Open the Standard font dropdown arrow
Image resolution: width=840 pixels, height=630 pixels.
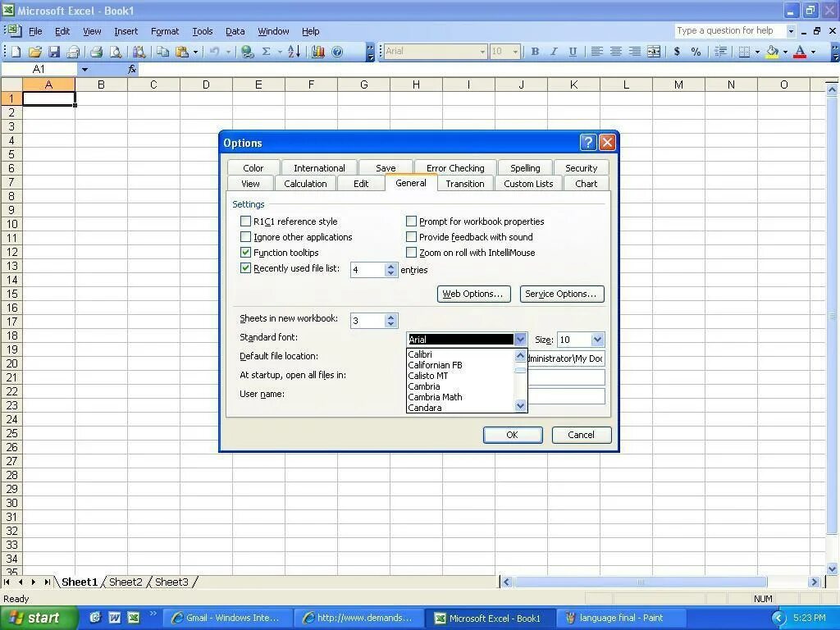tap(520, 339)
